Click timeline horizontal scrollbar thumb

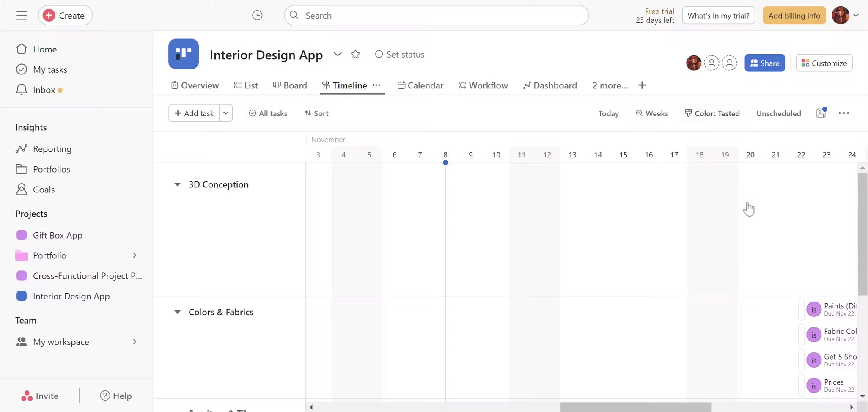636,407
